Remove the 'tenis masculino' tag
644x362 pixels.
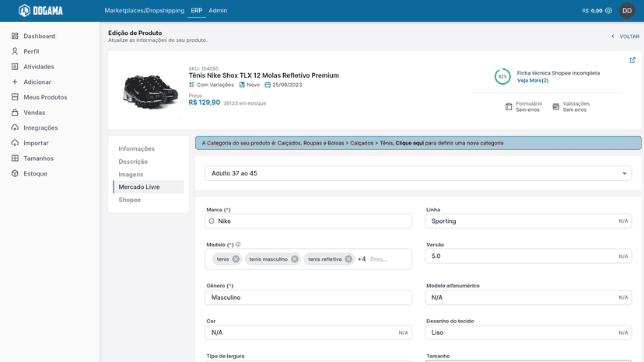point(295,259)
